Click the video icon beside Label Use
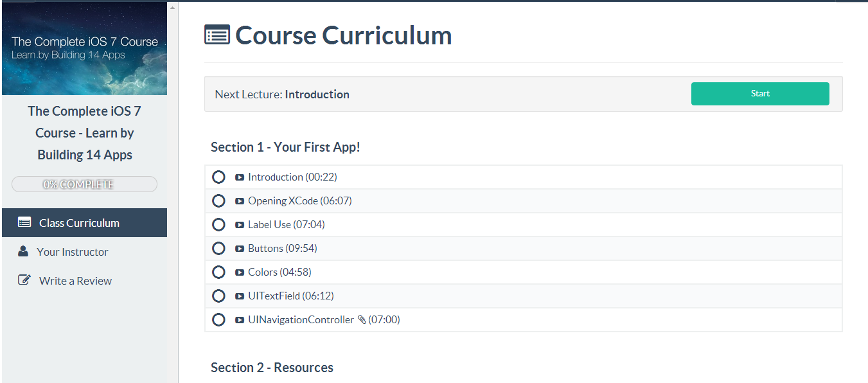 [240, 225]
